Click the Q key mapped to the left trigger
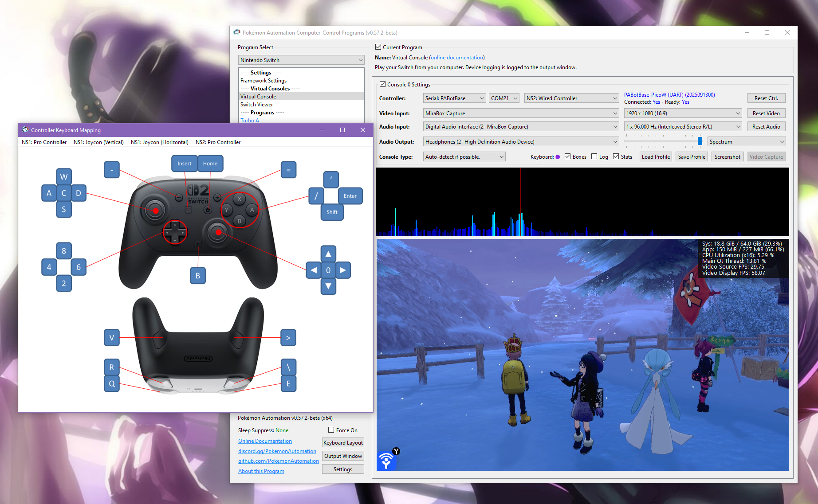This screenshot has height=504, width=818. 112,383
